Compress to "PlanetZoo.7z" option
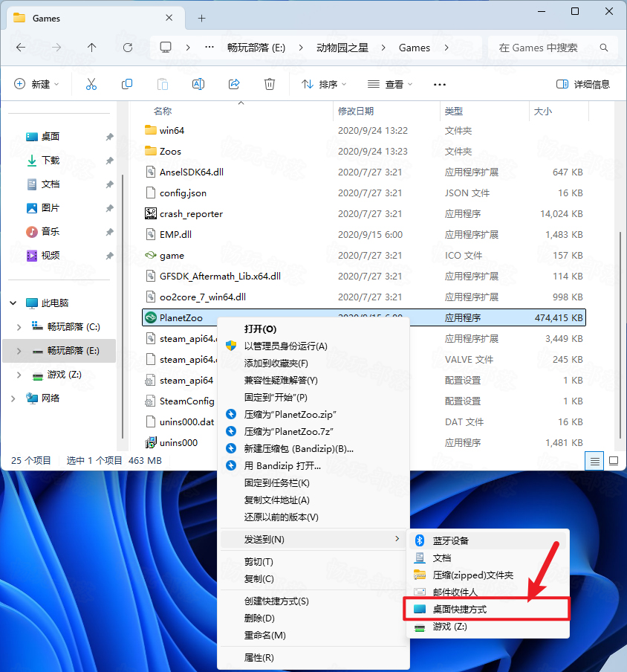Viewport: 627px width, 672px height. pos(313,432)
